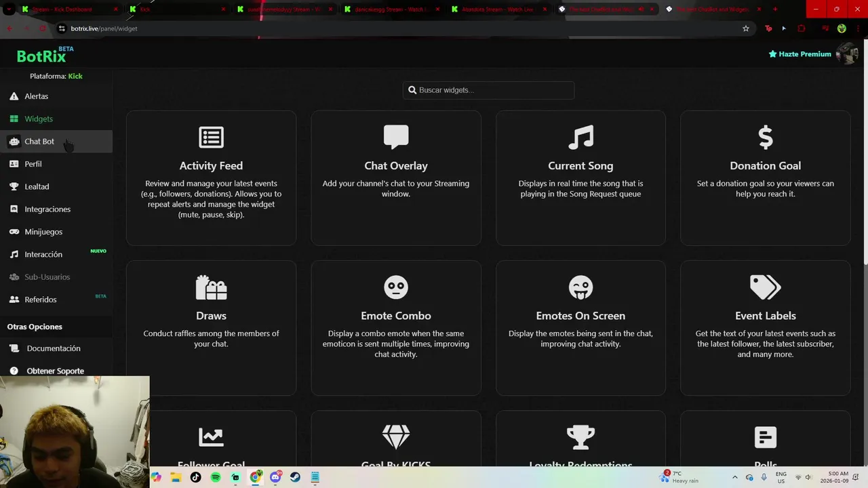
Task: Click the Alertas warning triangle icon
Action: click(x=14, y=96)
